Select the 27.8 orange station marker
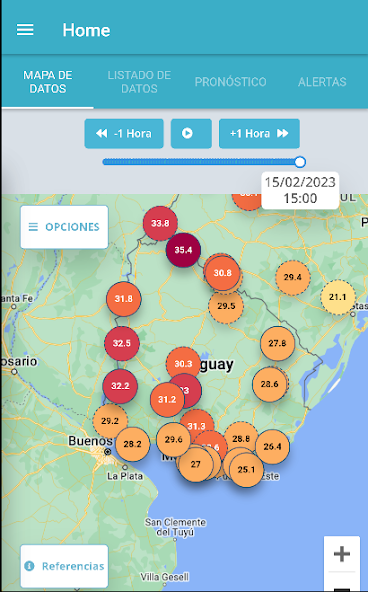Image resolution: width=368 pixels, height=592 pixels. coord(277,343)
